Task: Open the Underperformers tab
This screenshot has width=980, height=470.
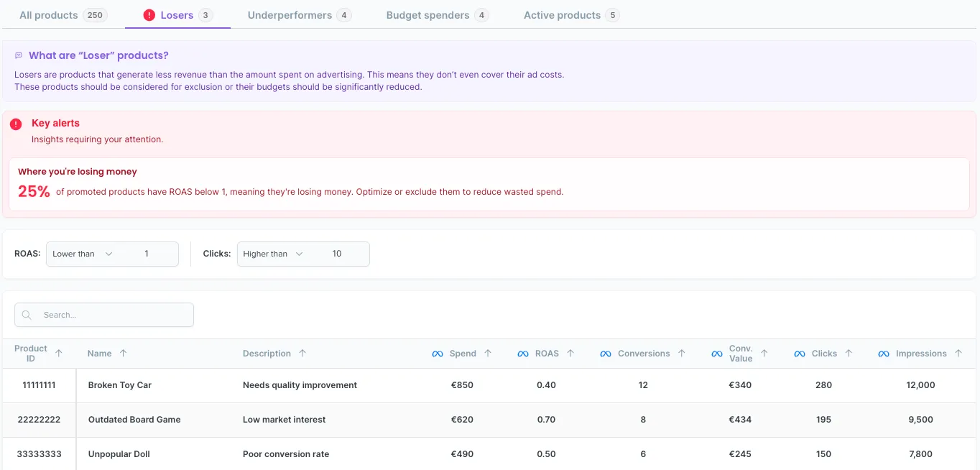Action: 300,15
